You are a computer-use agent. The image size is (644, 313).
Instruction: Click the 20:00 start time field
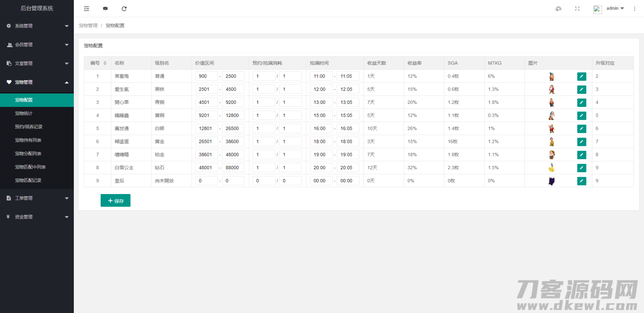[x=321, y=168]
